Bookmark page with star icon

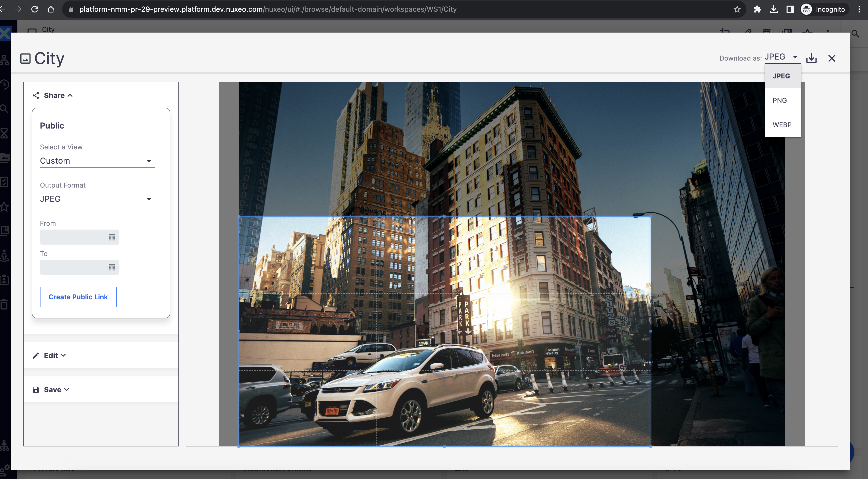click(737, 9)
